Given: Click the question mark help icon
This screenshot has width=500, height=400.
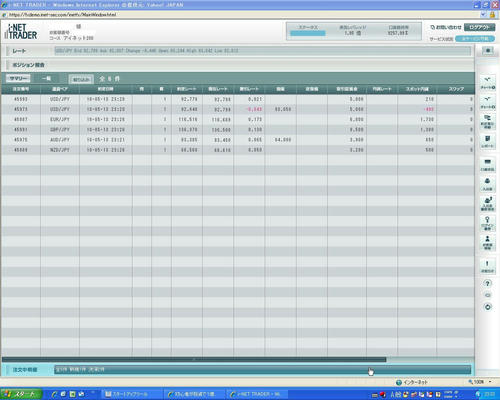Looking at the screenshot, I should pyautogui.click(x=487, y=284).
